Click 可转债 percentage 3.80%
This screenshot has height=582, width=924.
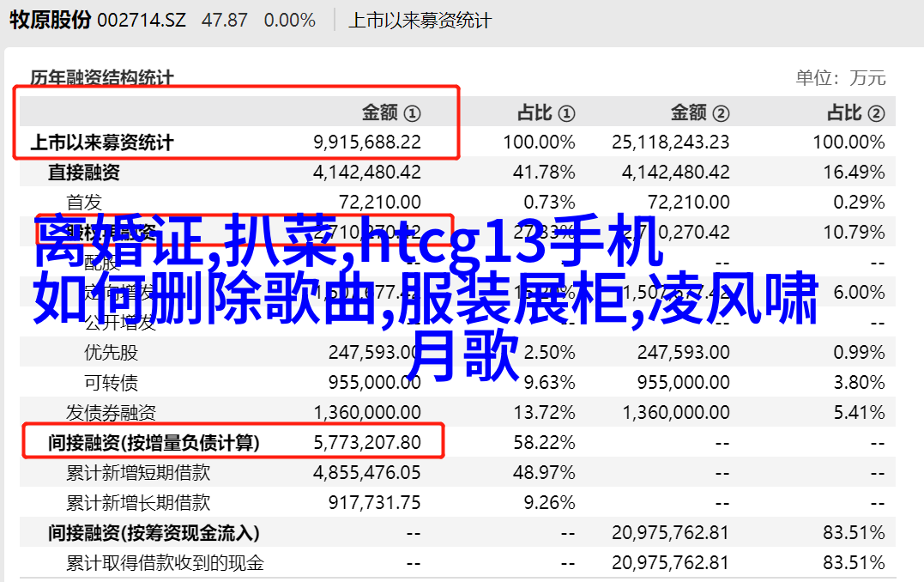point(859,383)
